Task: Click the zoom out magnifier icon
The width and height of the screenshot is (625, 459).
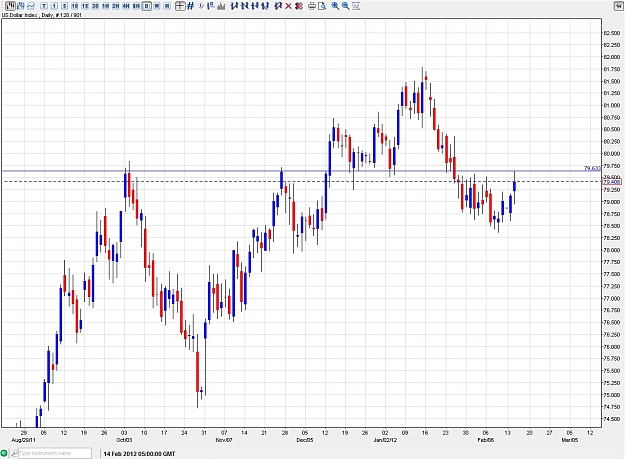Action: click(x=345, y=6)
